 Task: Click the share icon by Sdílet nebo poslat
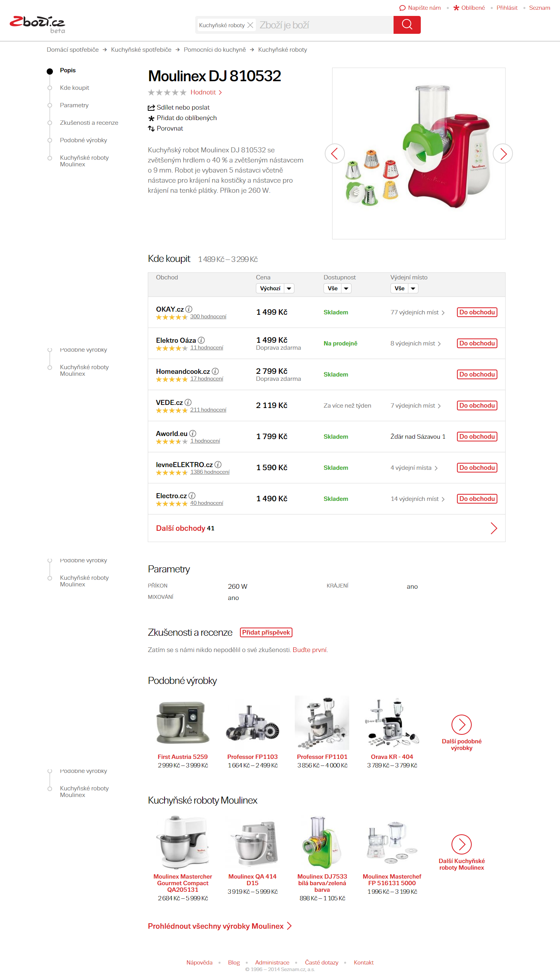click(x=151, y=108)
